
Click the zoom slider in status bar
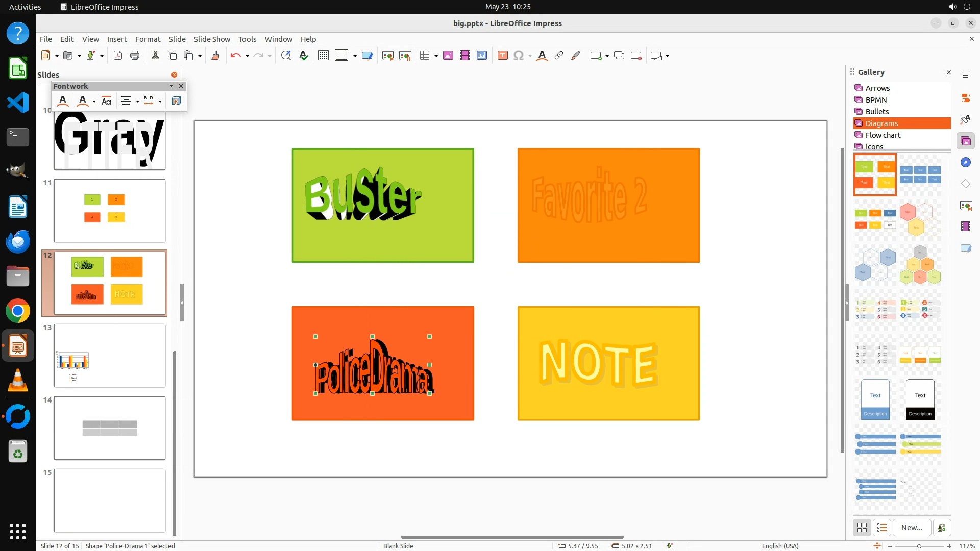coord(919,546)
